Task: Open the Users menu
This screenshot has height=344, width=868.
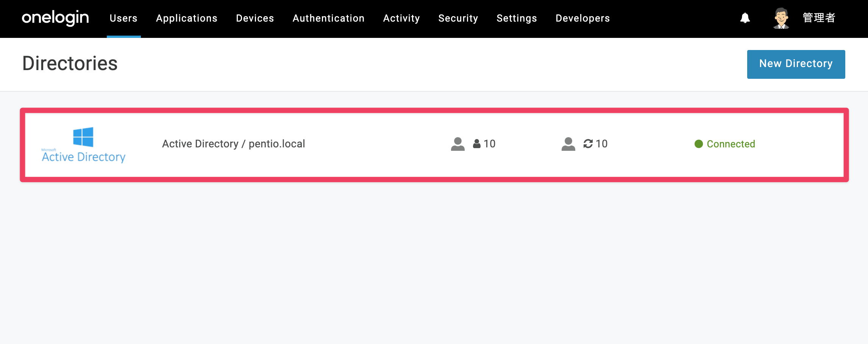Action: click(123, 18)
